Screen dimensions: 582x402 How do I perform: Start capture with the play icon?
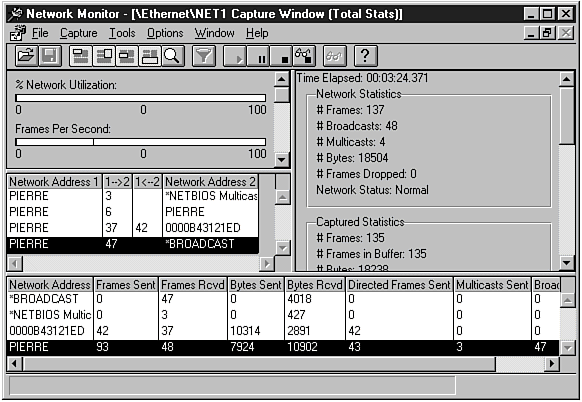point(235,56)
